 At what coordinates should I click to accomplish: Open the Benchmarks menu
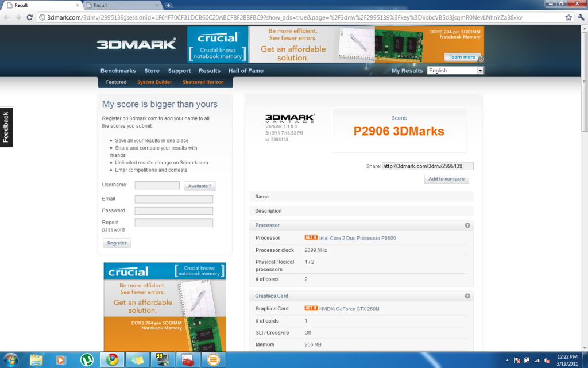coord(118,71)
